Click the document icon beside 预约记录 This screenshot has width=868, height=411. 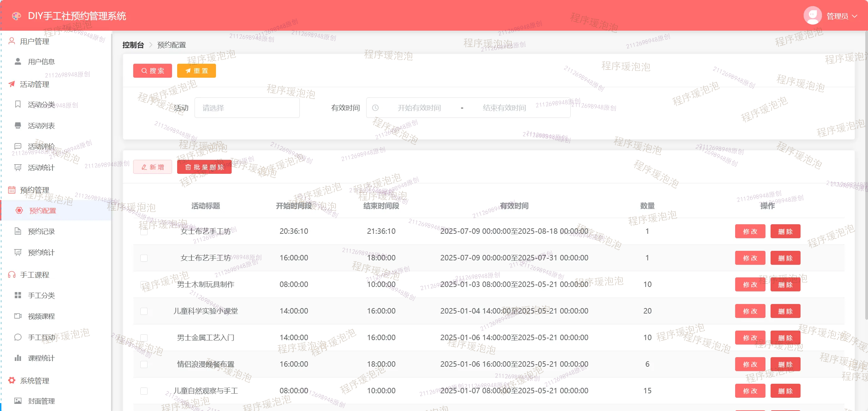18,231
